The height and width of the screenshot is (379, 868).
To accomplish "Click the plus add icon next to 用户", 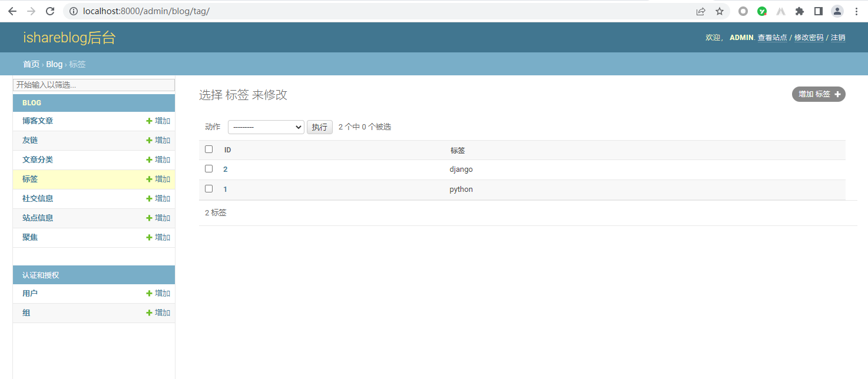I will click(x=150, y=294).
